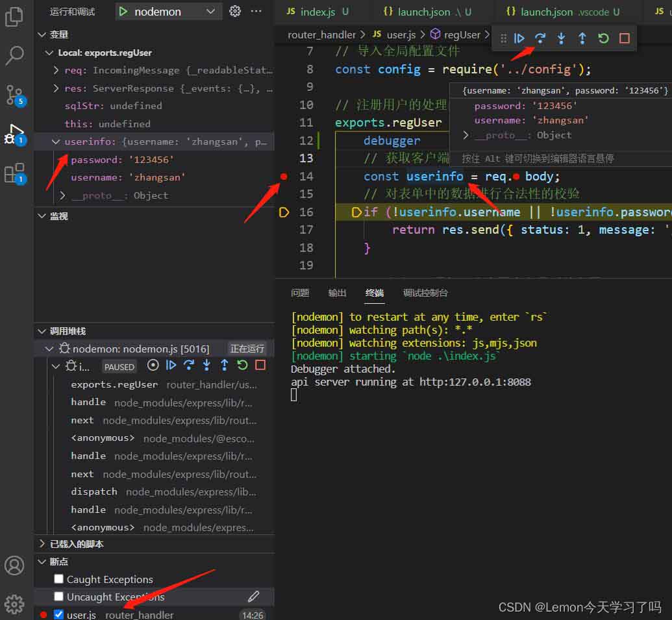Viewport: 672px width, 620px height.
Task: Open launch.json via the debug gear icon
Action: pos(235,11)
